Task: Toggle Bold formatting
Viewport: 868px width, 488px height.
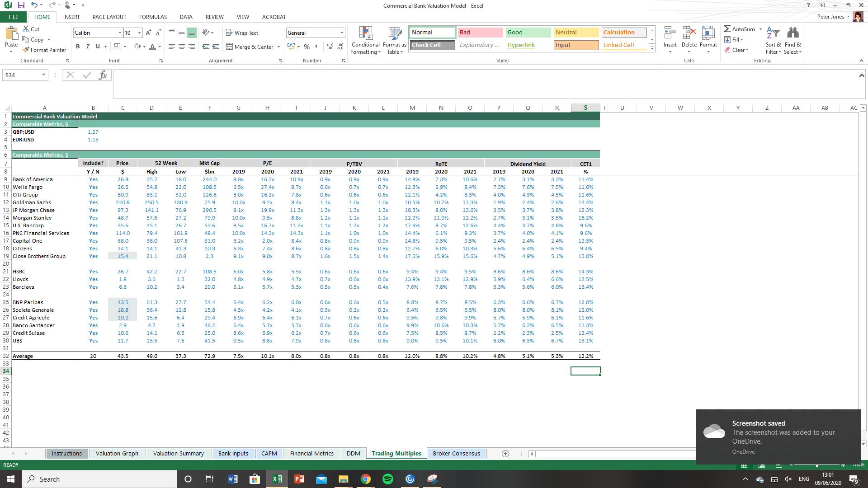Action: (x=78, y=47)
